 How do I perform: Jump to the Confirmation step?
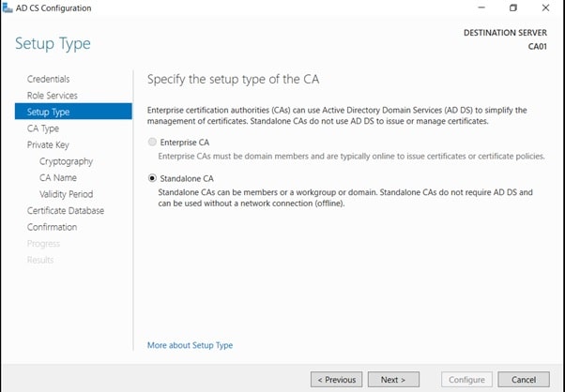52,227
